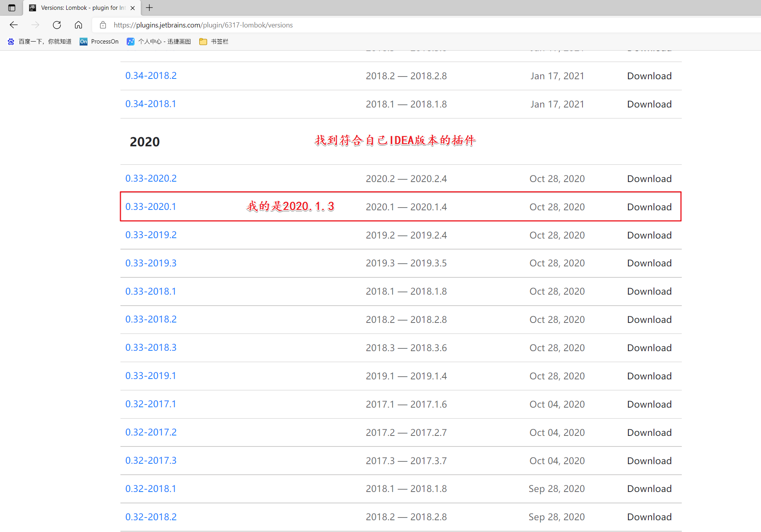The image size is (761, 532).
Task: Open version 0.33-2020.1 link
Action: [x=151, y=207]
